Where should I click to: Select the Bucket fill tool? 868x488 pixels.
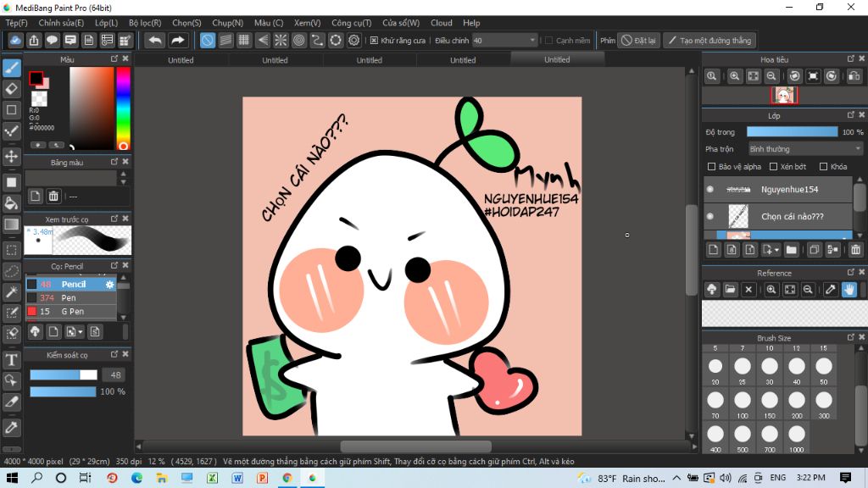(12, 203)
